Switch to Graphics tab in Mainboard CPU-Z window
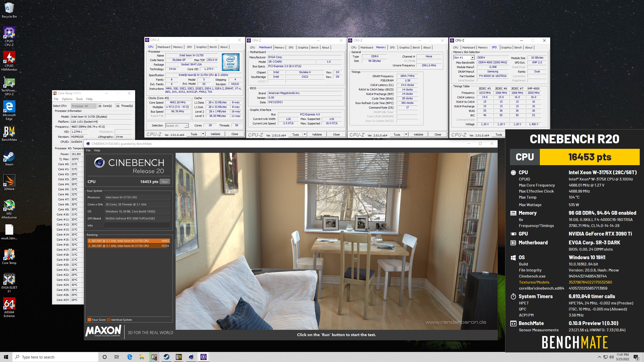644x362 pixels. [x=303, y=48]
